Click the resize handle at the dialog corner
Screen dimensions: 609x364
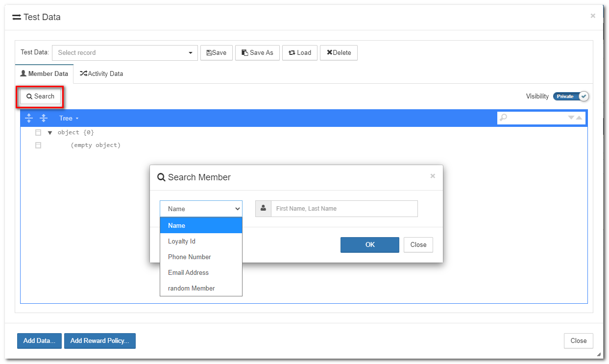point(599,354)
